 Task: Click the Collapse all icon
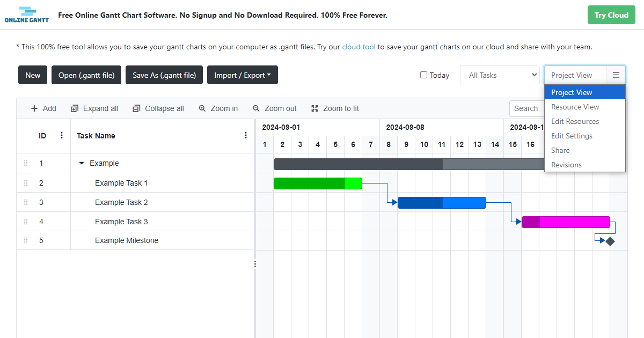pos(136,108)
